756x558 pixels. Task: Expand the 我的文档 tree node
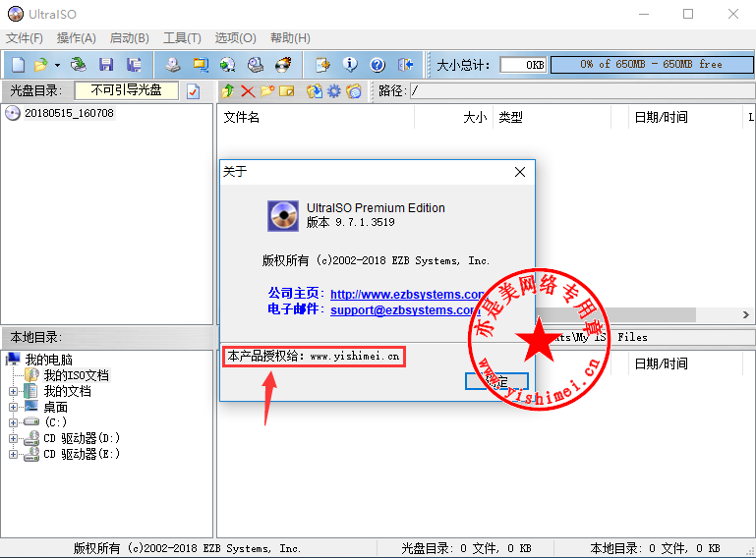pos(14,391)
